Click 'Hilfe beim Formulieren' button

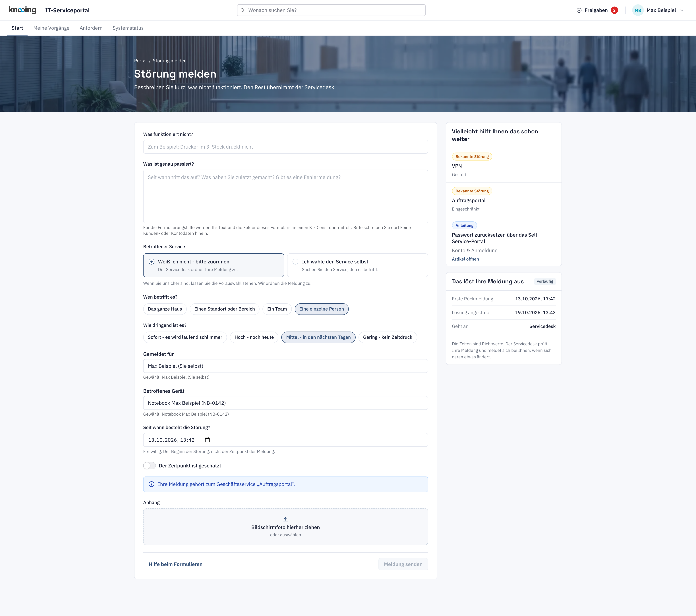click(175, 564)
